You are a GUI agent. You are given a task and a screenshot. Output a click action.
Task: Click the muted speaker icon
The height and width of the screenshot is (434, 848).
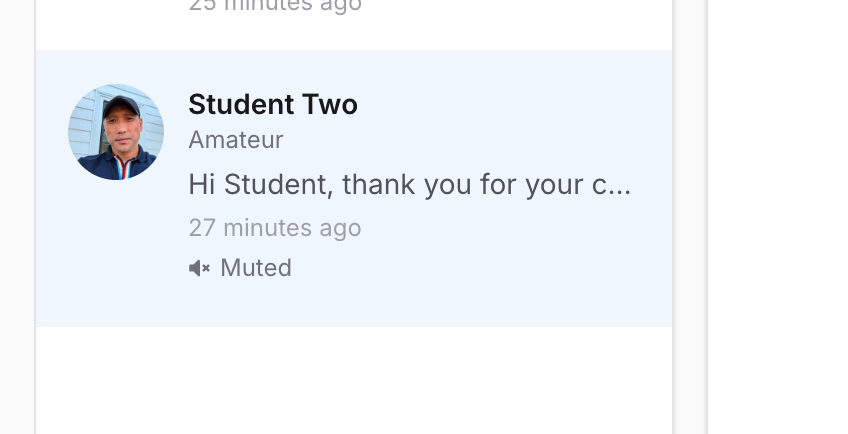199,268
